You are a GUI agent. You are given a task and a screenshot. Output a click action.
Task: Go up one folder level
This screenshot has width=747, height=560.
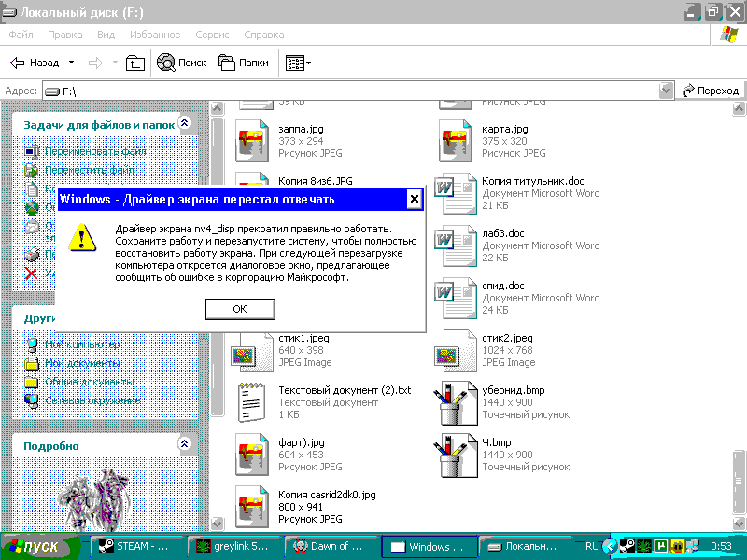[x=134, y=63]
